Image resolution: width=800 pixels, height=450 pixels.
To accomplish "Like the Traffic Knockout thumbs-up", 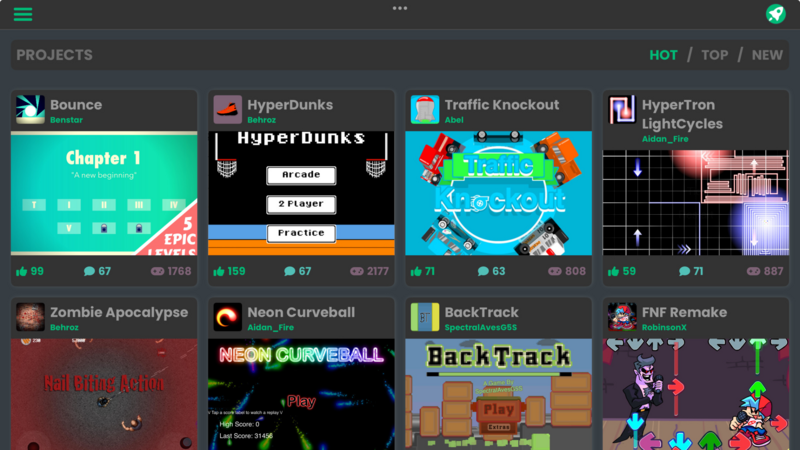I will pyautogui.click(x=416, y=271).
